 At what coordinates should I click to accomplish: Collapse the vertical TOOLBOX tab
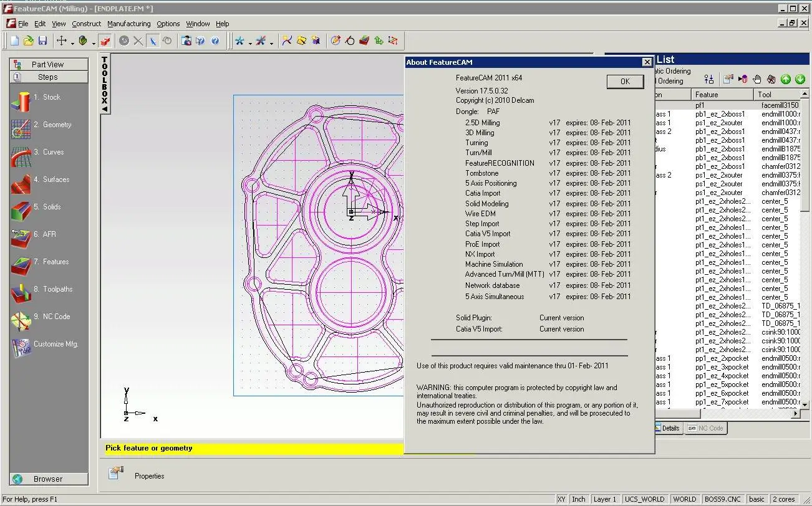105,85
